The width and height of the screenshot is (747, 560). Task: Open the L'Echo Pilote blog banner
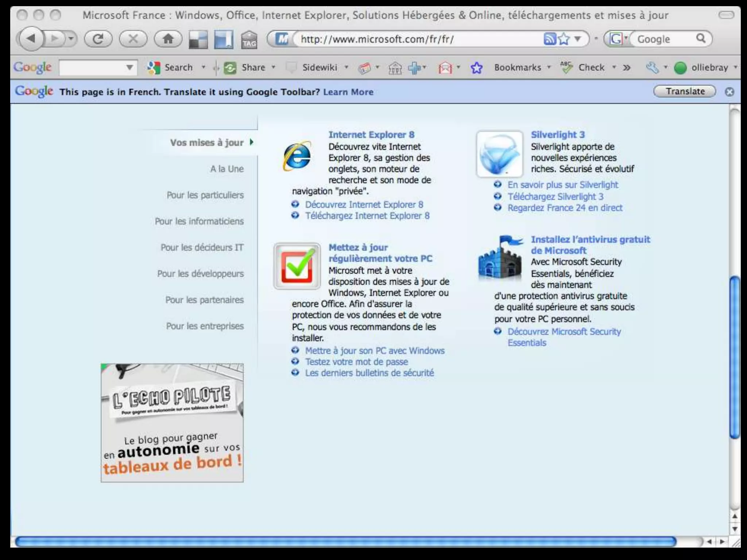172,423
